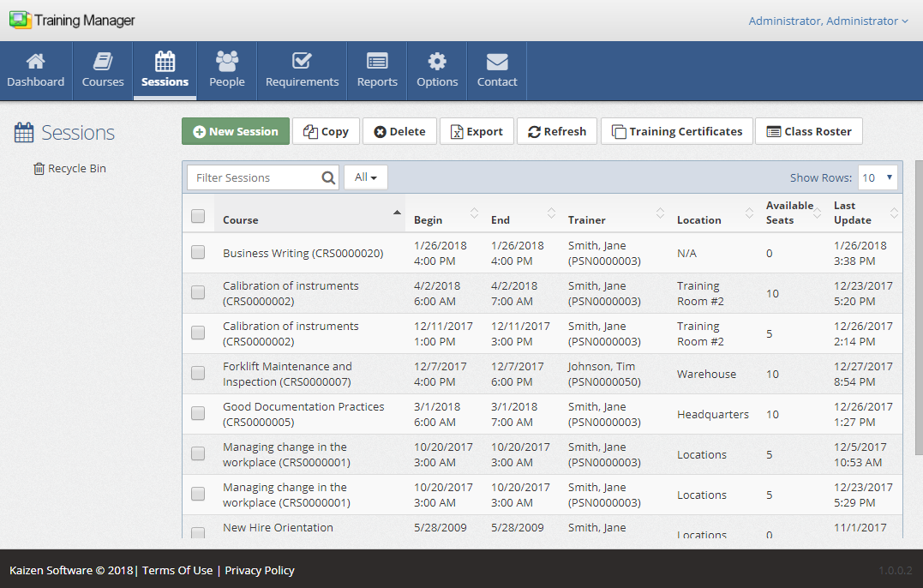Create a New Session

click(236, 131)
